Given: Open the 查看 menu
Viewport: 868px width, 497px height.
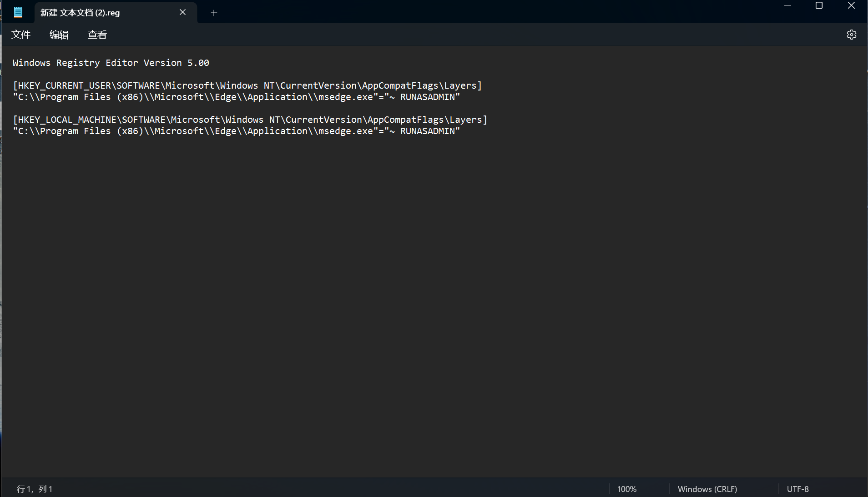Looking at the screenshot, I should point(97,35).
